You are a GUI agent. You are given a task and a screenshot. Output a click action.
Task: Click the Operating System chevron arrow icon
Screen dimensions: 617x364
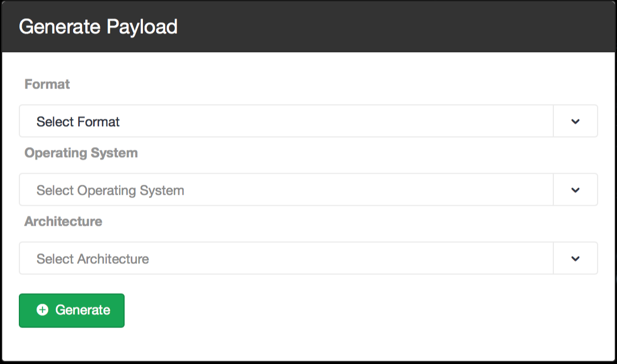pos(575,190)
